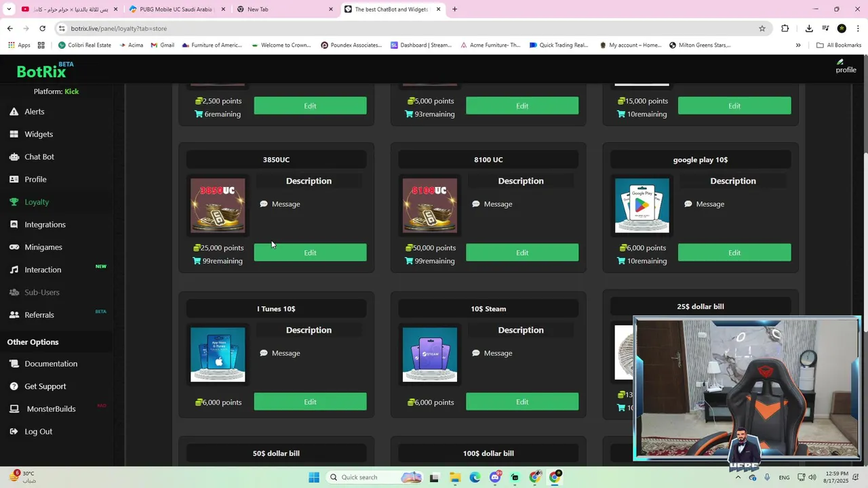Click the address bar URL
This screenshot has width=868, height=488.
(x=119, y=28)
